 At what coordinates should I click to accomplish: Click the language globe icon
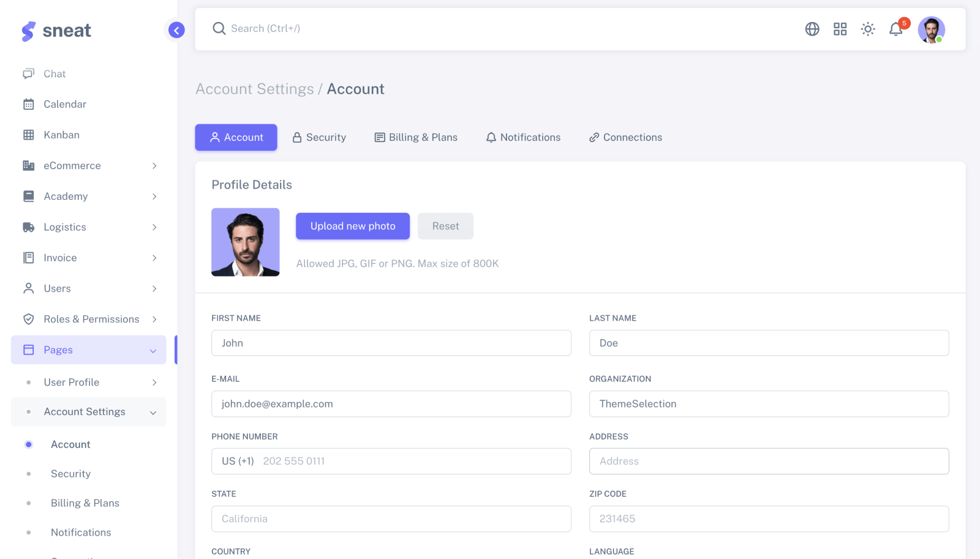point(812,29)
